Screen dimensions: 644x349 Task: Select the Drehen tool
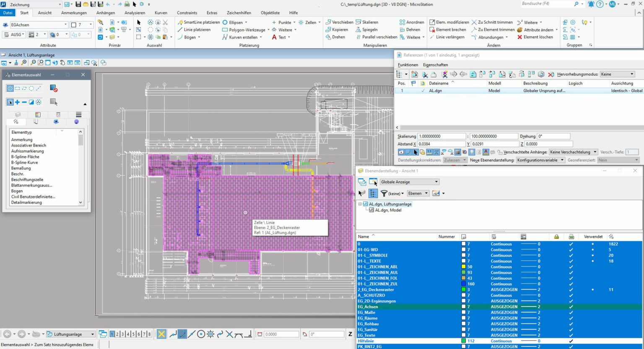click(x=335, y=37)
